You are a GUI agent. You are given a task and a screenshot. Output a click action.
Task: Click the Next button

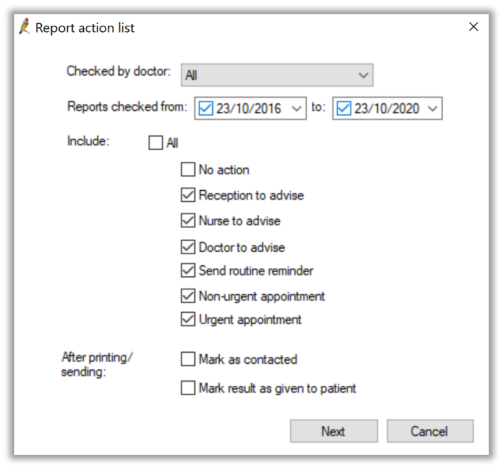(334, 431)
